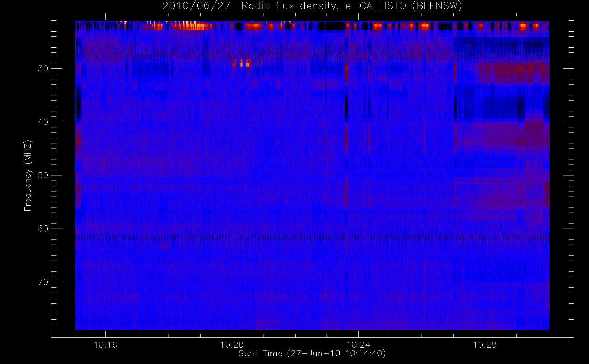
Task: Click the 40 frequency tick label
Action: click(x=43, y=122)
